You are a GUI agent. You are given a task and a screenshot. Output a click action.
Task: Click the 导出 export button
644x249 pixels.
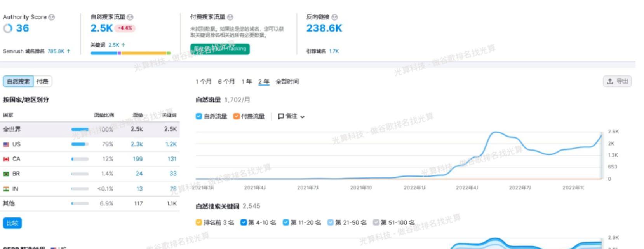(617, 81)
